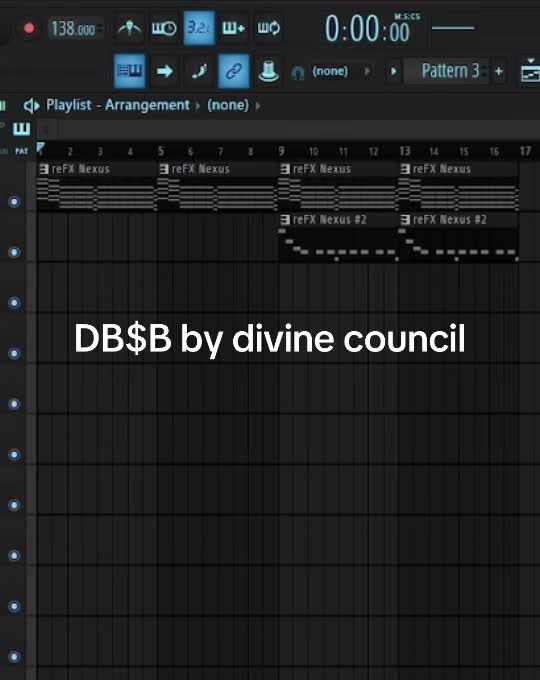
Task: Enable the overdub blend recording icon
Action: pyautogui.click(x=233, y=28)
